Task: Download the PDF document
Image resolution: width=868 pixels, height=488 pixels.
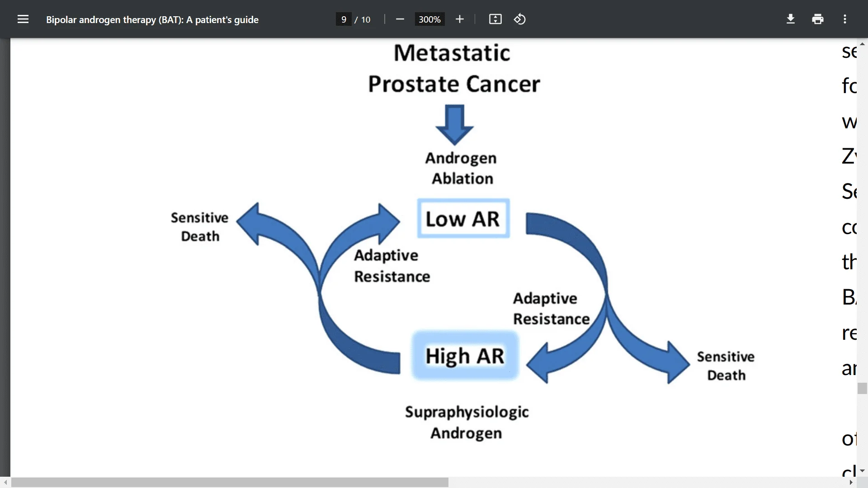Action: [x=791, y=19]
